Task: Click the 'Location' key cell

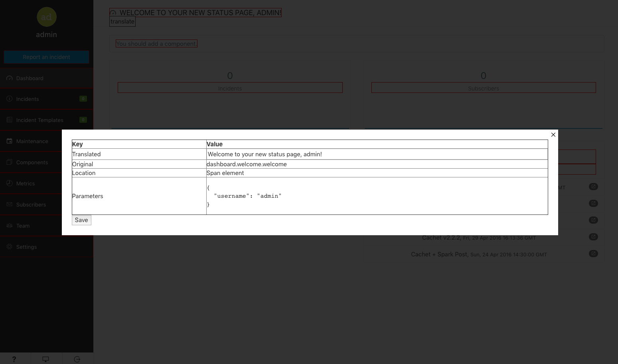Action: (x=139, y=173)
